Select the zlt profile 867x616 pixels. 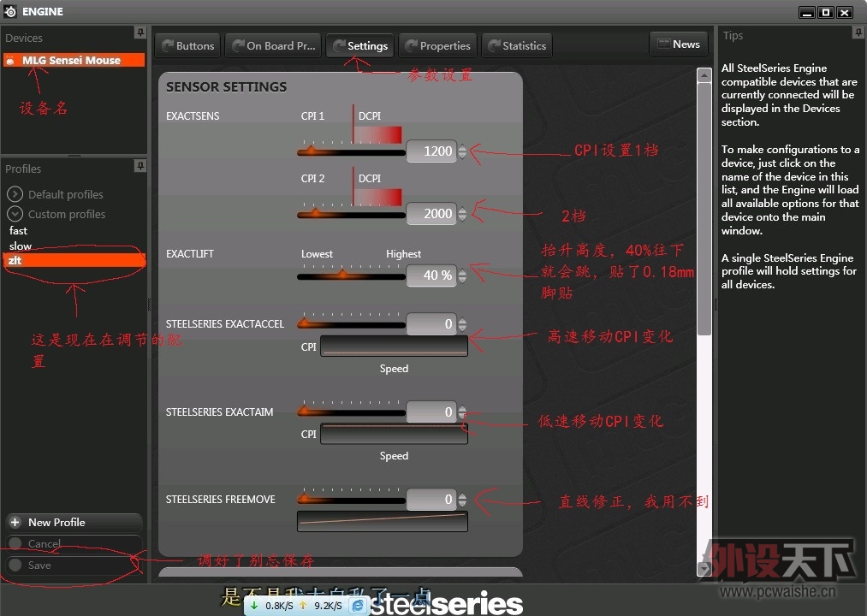pyautogui.click(x=74, y=260)
